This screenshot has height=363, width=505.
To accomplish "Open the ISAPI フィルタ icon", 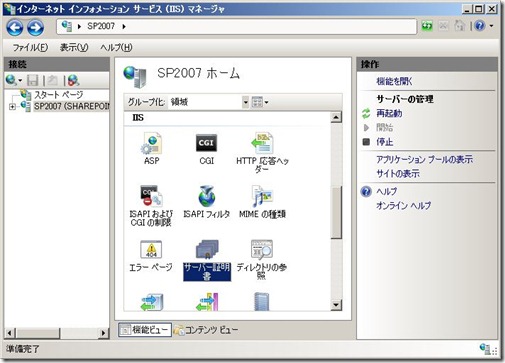I will click(x=207, y=202).
